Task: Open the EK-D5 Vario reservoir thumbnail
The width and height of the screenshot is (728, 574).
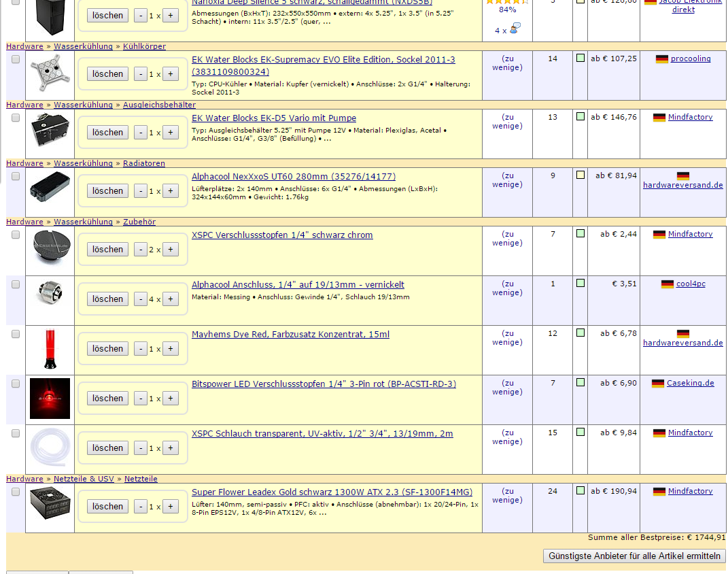Action: click(50, 130)
